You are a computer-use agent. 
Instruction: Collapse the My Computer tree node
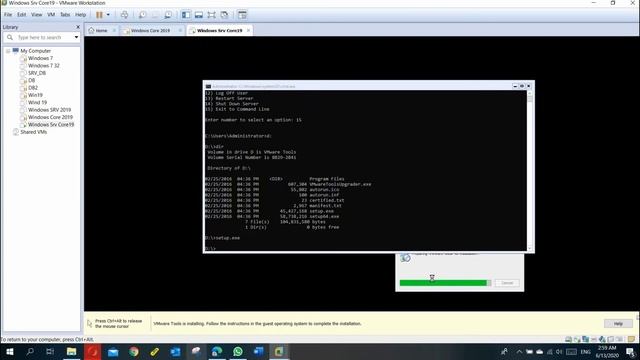tap(8, 51)
